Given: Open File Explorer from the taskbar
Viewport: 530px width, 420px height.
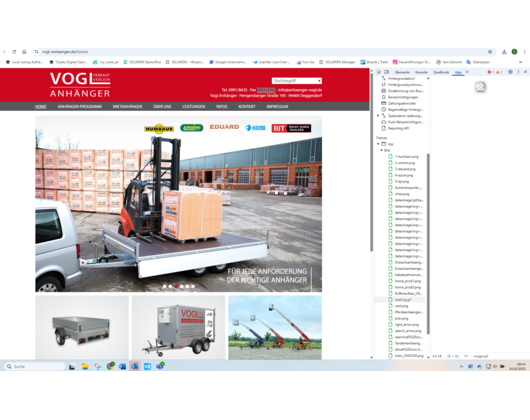Looking at the screenshot, I should click(85, 366).
